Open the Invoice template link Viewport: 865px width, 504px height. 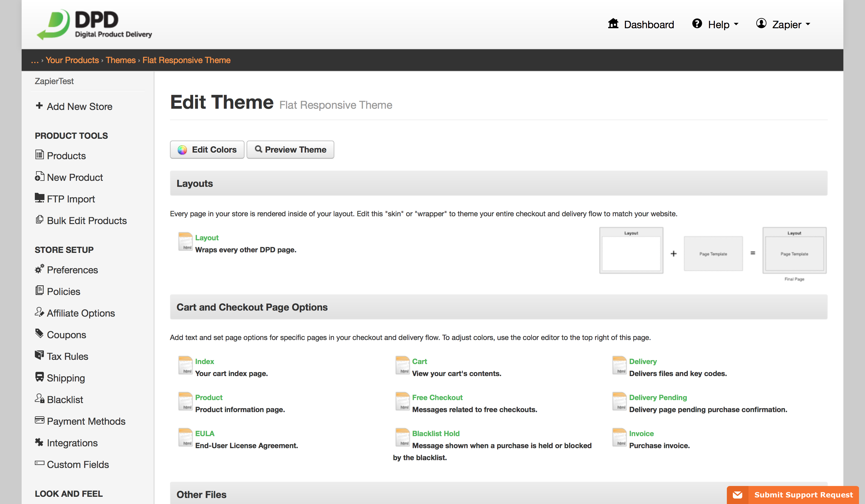641,433
